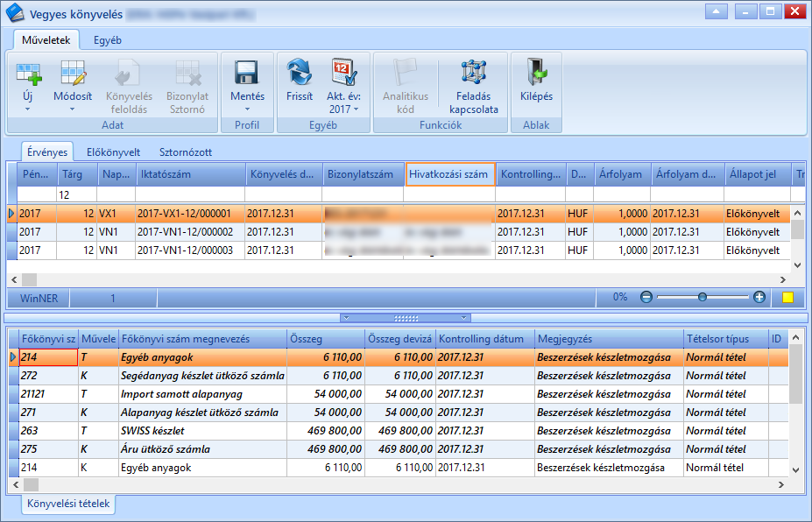This screenshot has height=522, width=812.
Task: Switch to the Műveletek ribbon tab
Action: pyautogui.click(x=46, y=40)
